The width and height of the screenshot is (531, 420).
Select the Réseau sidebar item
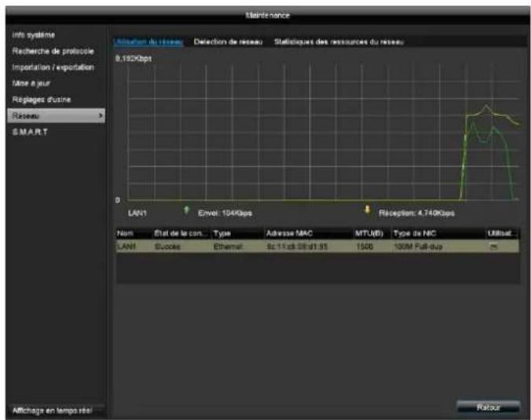coord(56,115)
